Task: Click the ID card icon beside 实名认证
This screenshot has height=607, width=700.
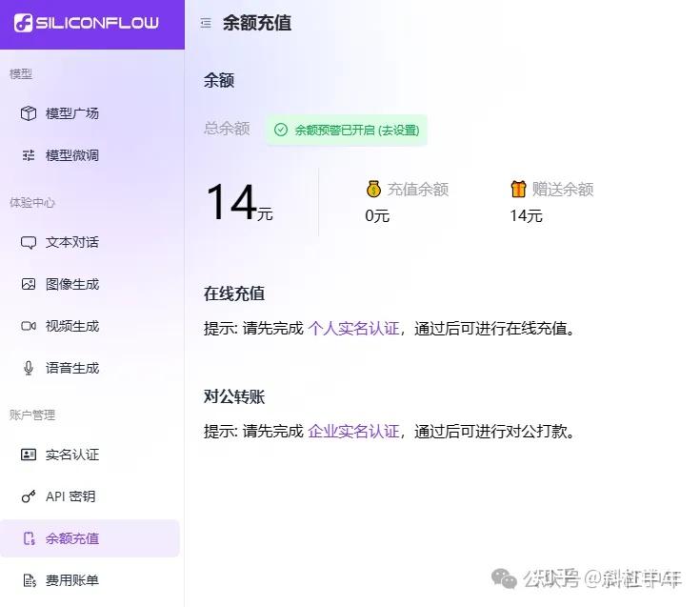Action: click(x=29, y=455)
